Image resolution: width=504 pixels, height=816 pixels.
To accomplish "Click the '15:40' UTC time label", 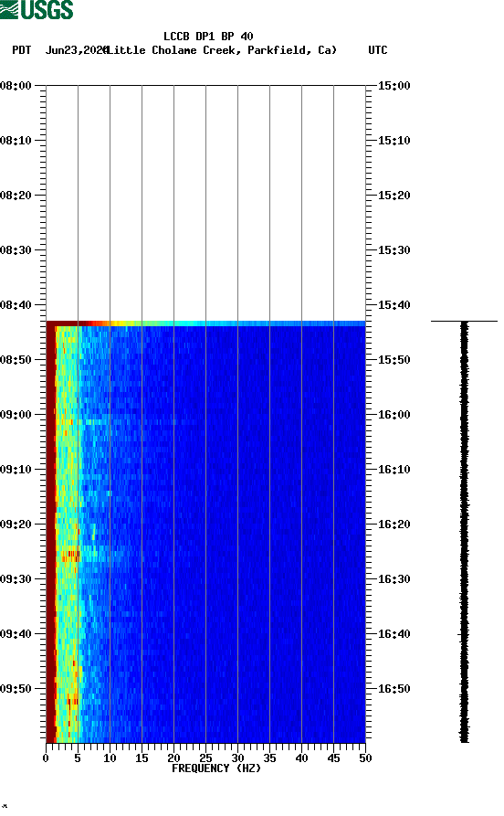I will pos(394,305).
